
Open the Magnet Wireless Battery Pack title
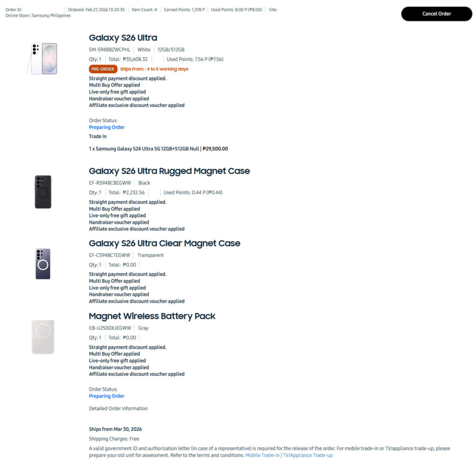(x=152, y=316)
